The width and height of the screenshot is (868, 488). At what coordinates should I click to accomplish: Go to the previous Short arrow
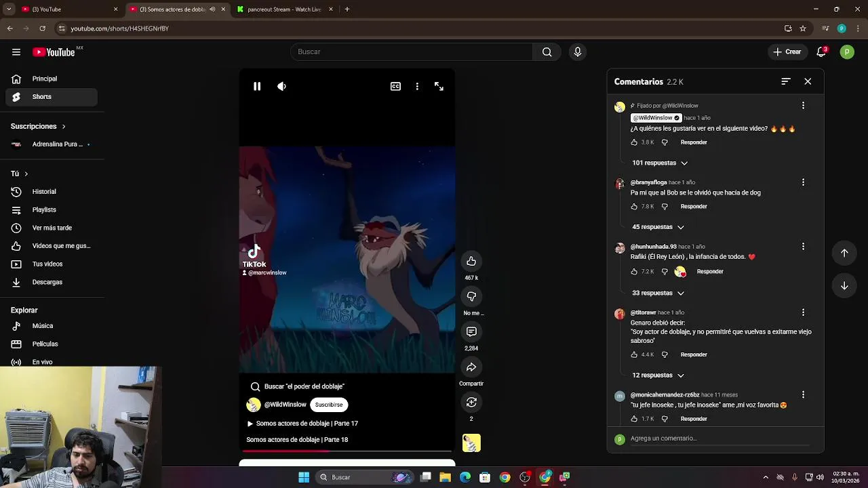844,253
